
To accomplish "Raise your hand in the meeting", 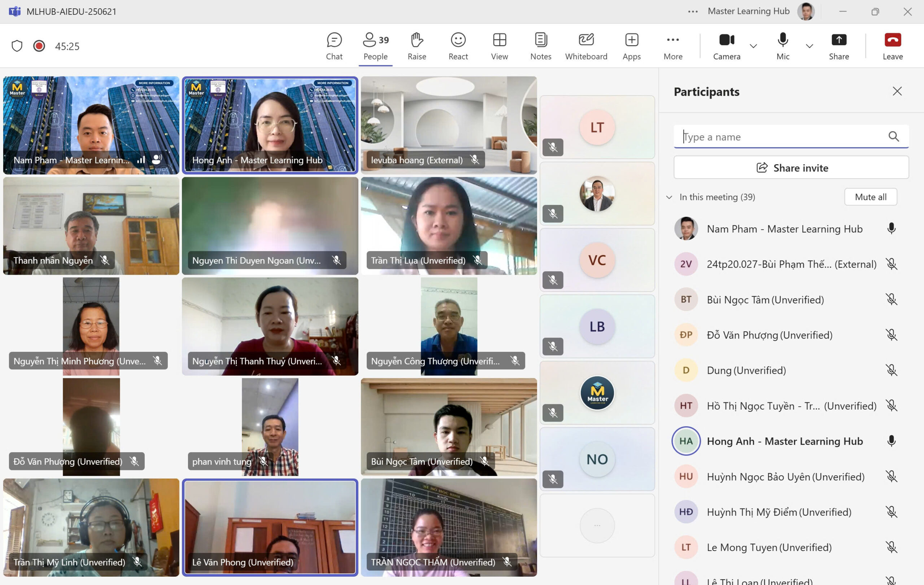I will (x=417, y=47).
